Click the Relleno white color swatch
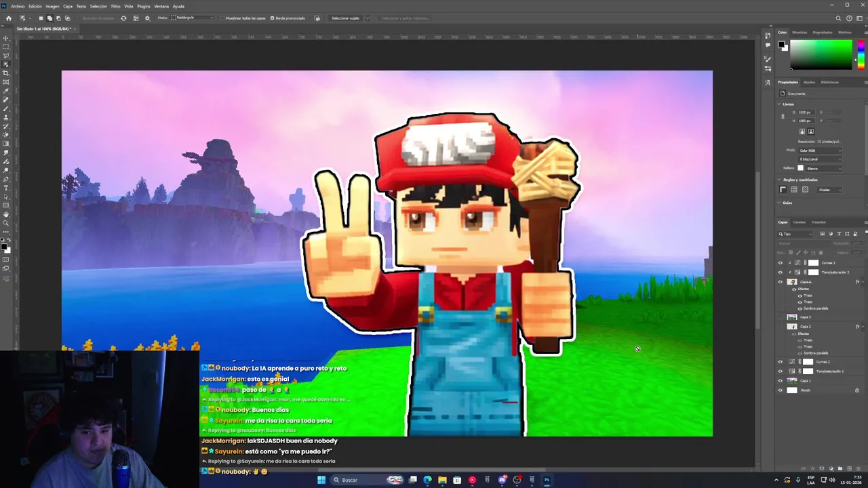Viewport: 868px width, 488px height. 800,169
